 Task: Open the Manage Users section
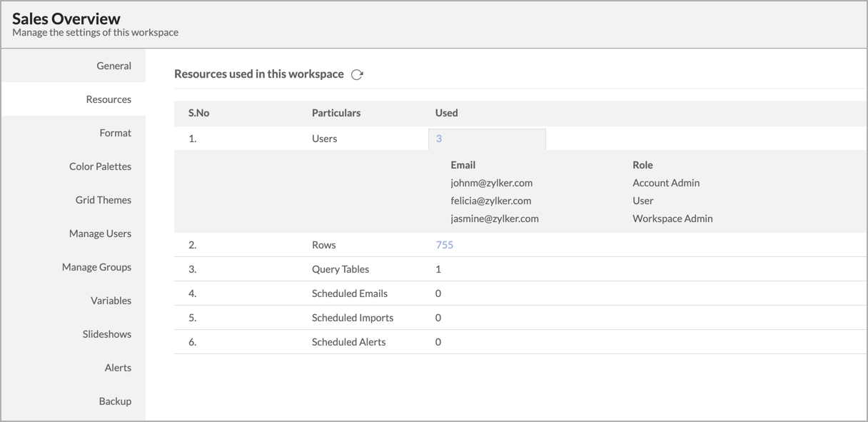click(100, 233)
